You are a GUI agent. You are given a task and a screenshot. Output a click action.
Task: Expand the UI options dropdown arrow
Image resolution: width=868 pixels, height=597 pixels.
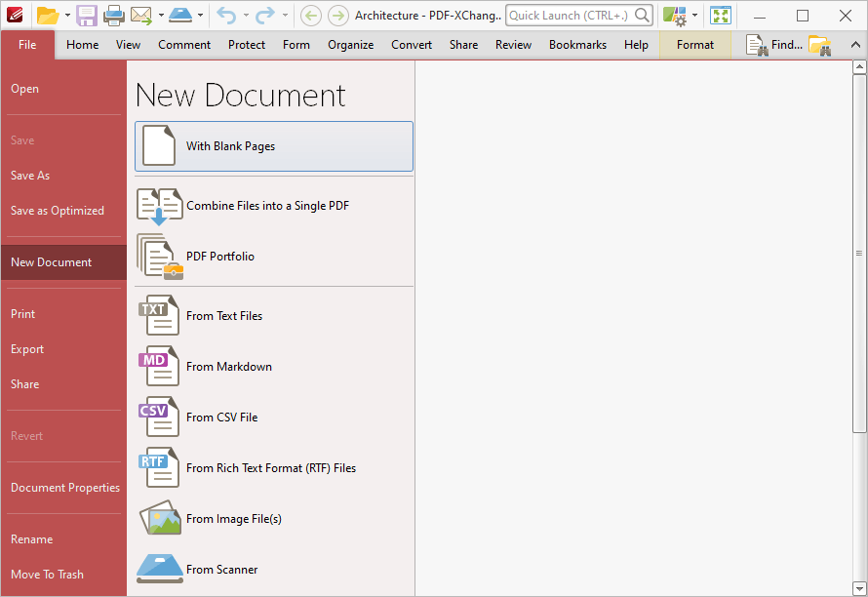[x=694, y=16]
